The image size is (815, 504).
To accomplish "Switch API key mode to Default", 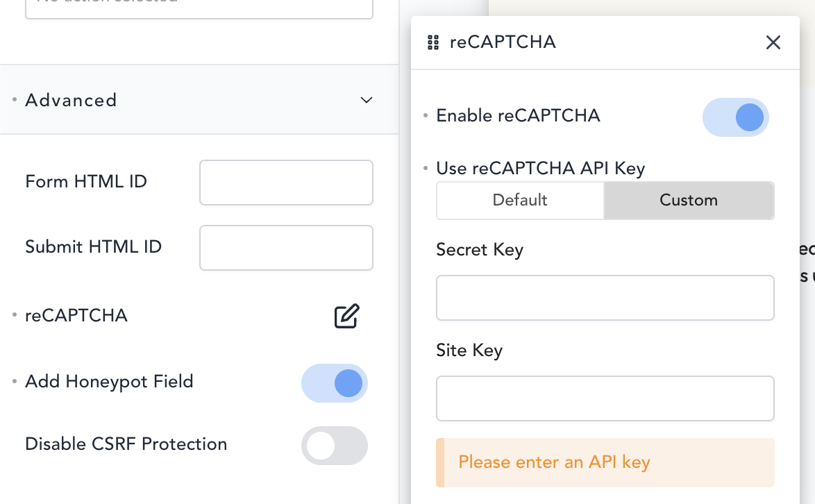I will (x=520, y=201).
